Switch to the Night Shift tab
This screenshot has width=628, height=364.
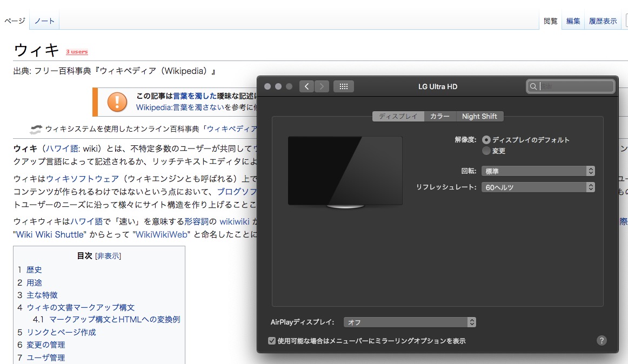479,116
